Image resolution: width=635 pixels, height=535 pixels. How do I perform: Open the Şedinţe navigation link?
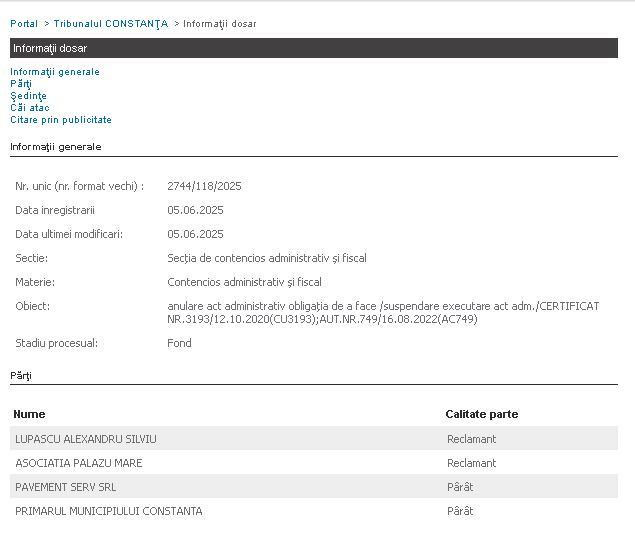[28, 96]
